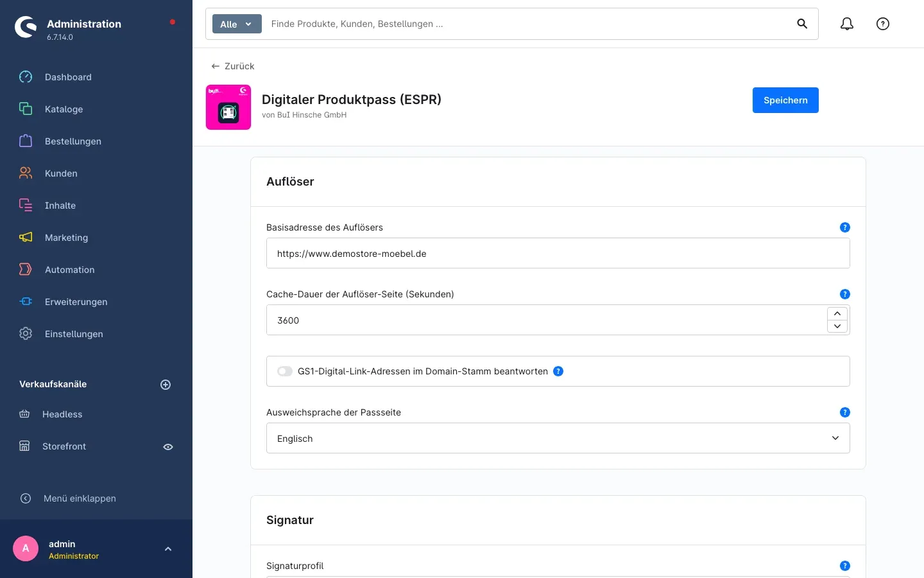This screenshot has height=578, width=924.
Task: Open the Dashboard icon in sidebar
Action: tap(26, 77)
